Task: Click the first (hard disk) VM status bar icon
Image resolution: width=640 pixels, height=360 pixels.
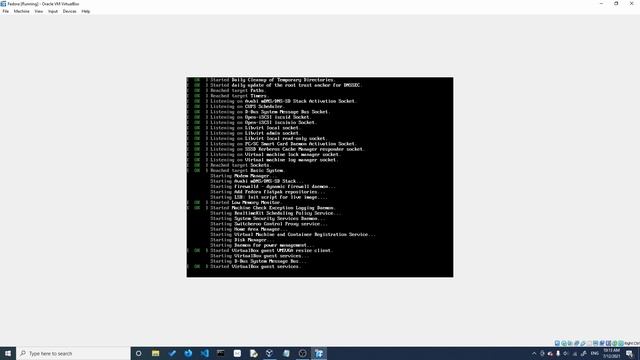Action: tap(557, 343)
